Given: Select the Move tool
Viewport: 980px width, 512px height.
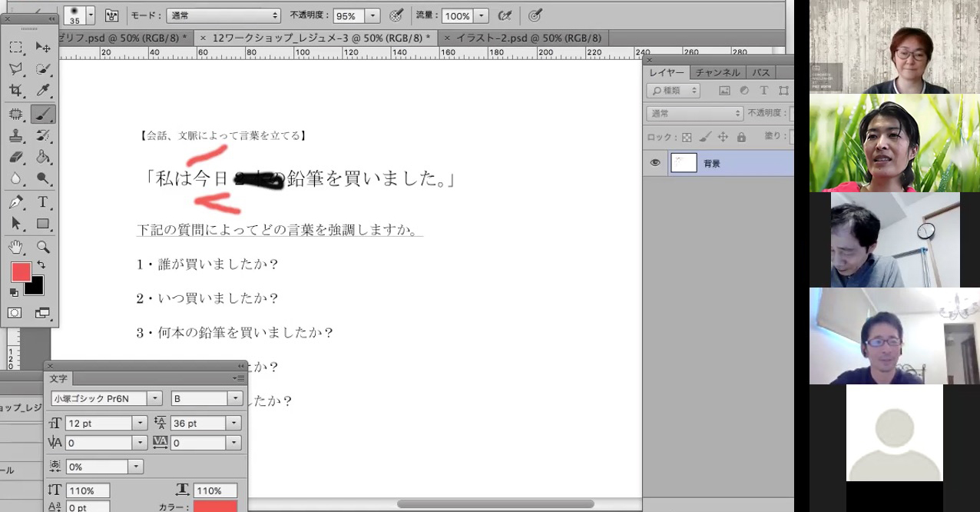Looking at the screenshot, I should pos(43,48).
